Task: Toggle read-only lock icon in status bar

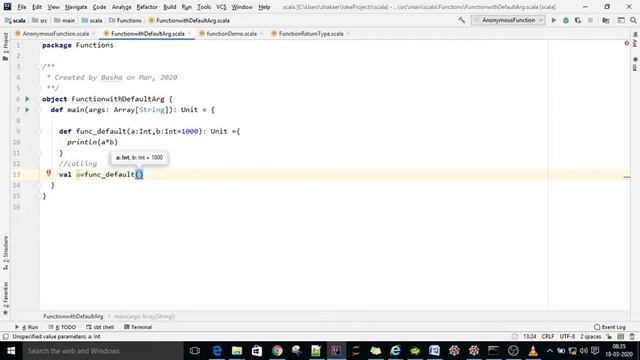Action: [609, 337]
